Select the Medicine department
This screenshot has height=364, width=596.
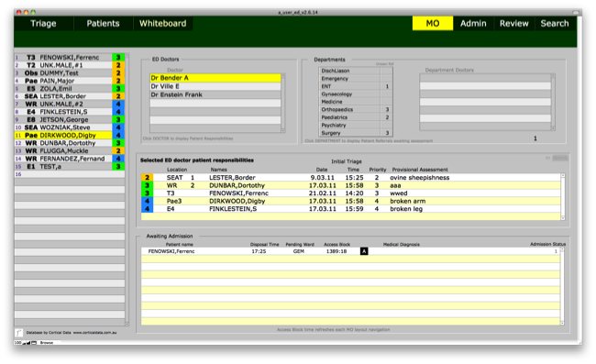pyautogui.click(x=355, y=102)
